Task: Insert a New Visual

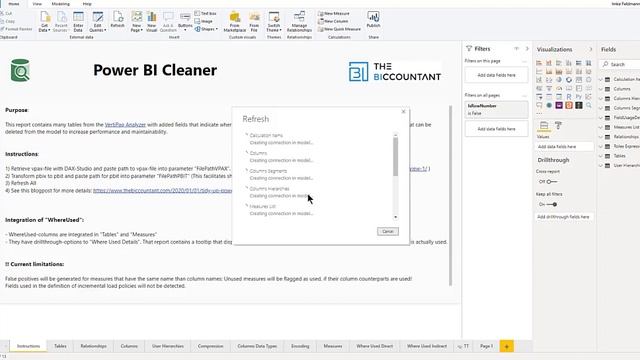Action: [x=151, y=22]
